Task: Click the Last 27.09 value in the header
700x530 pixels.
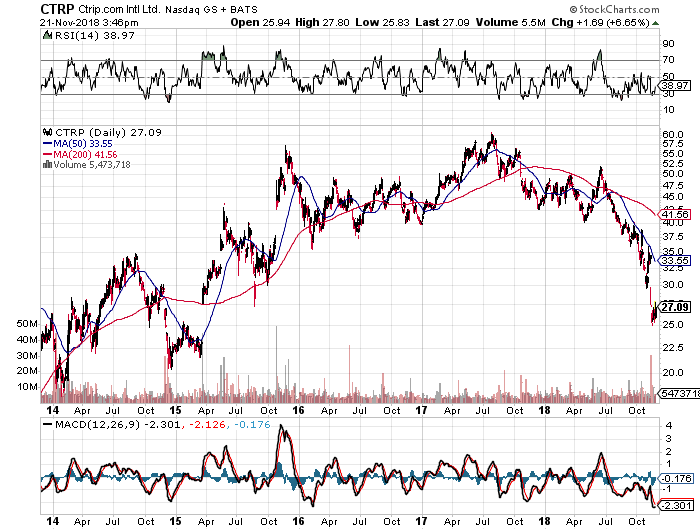Action: tap(442, 22)
